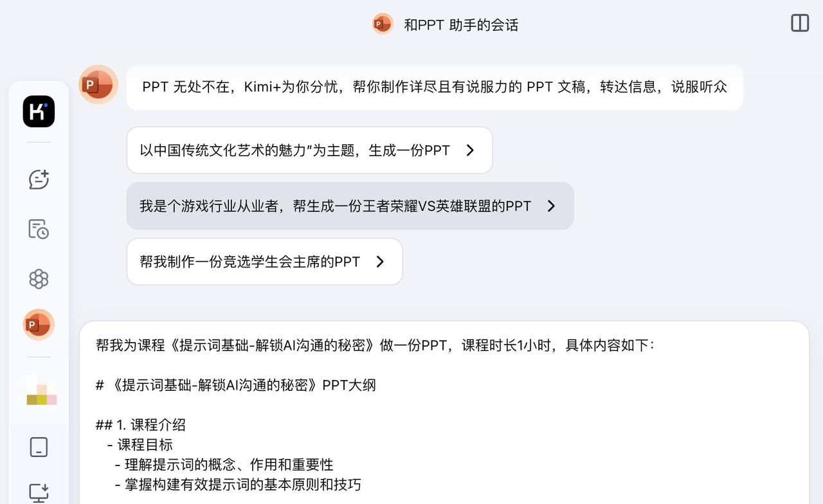Click the chevron on 竞选学生会主席 suggestion
The height and width of the screenshot is (504, 823).
[x=380, y=262]
